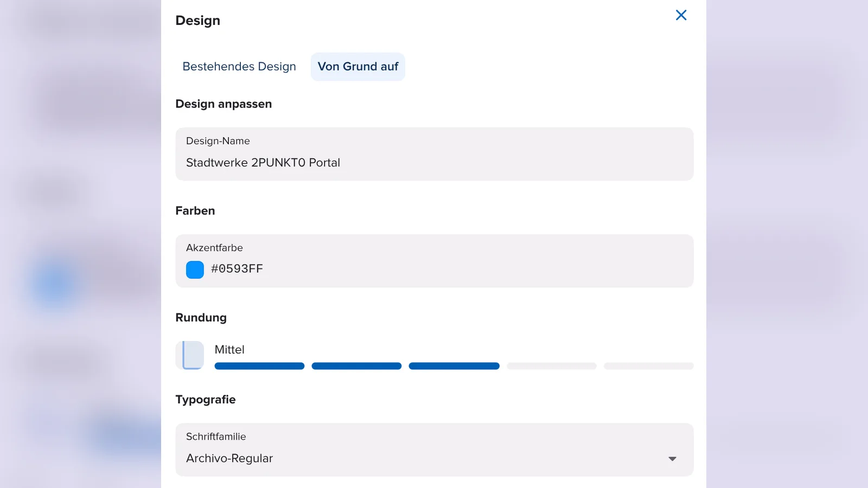This screenshot has height=488, width=868.
Task: Click the Mittel rounding label
Action: (229, 350)
